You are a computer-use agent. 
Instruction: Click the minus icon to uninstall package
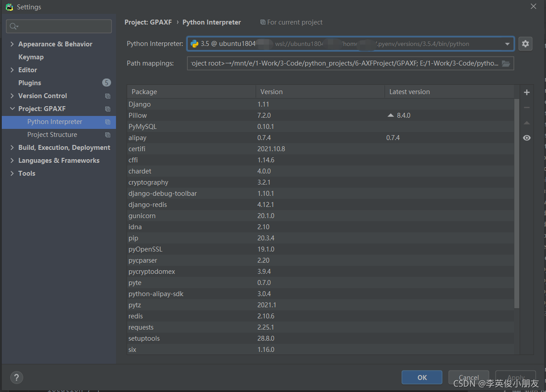pyautogui.click(x=527, y=107)
